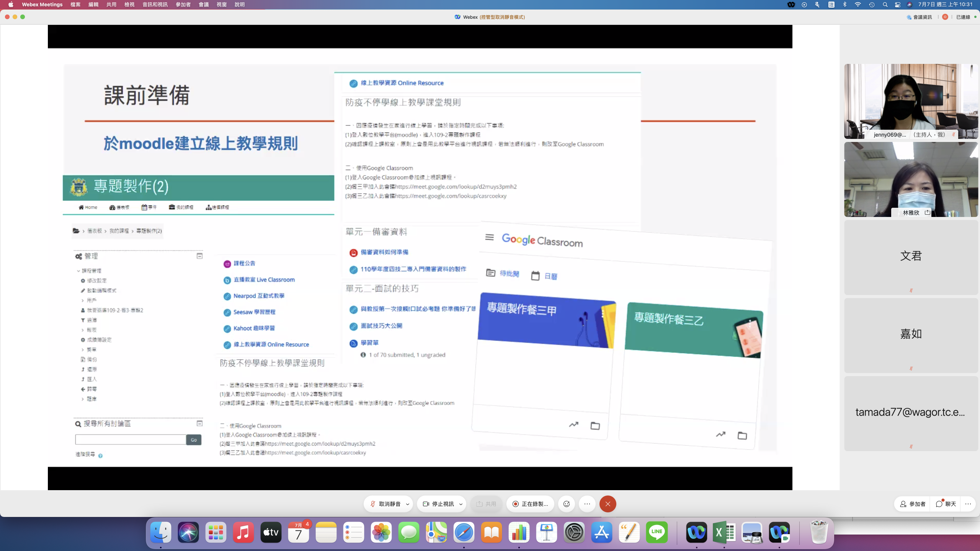The height and width of the screenshot is (551, 980).
Task: Click the reactions smiley icon
Action: coord(567,504)
